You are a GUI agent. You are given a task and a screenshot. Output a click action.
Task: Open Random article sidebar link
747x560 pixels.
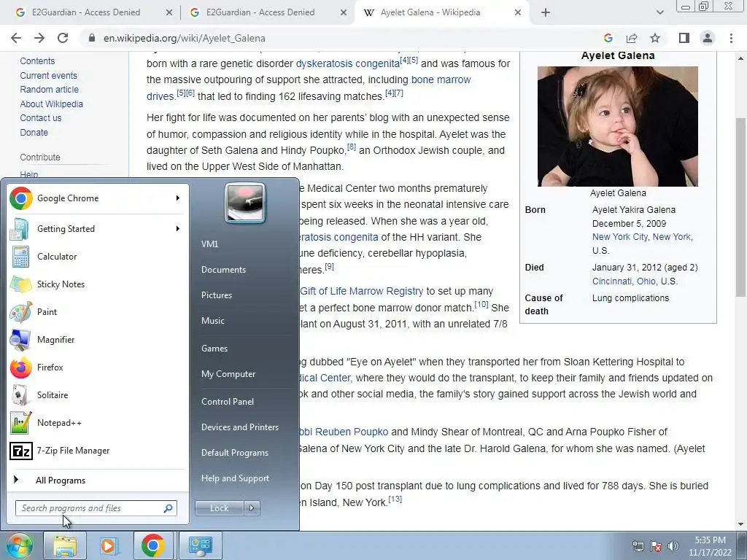tap(49, 90)
